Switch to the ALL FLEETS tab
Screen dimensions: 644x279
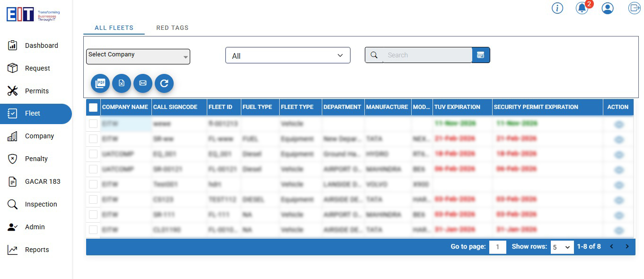(114, 28)
